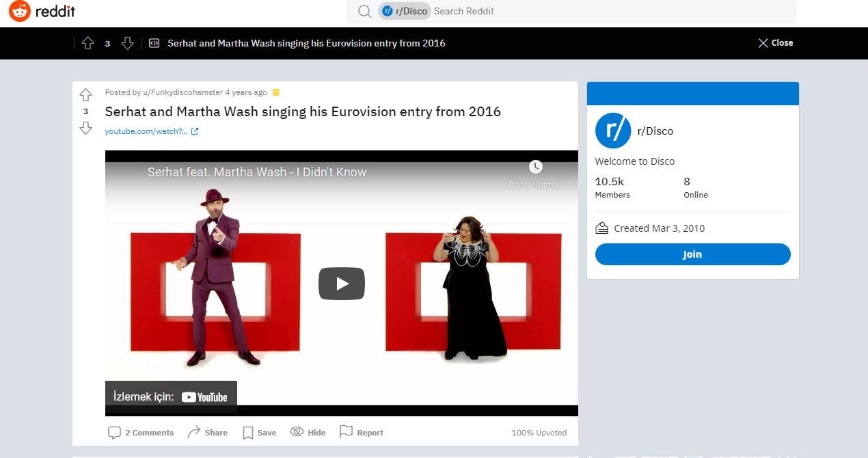The image size is (868, 458).
Task: Click the yellow award icon beside post date
Action: [x=276, y=92]
